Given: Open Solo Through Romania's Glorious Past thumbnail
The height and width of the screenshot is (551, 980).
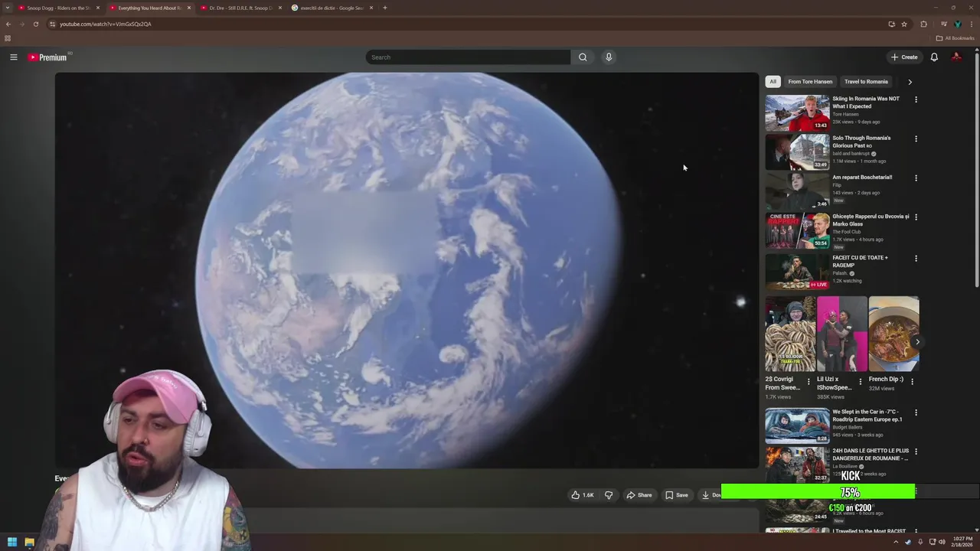Looking at the screenshot, I should coord(797,152).
